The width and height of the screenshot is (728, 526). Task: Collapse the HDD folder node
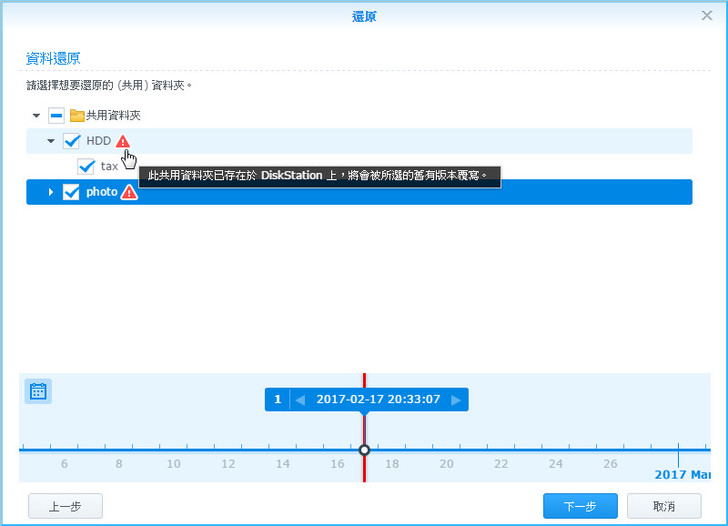tap(51, 141)
